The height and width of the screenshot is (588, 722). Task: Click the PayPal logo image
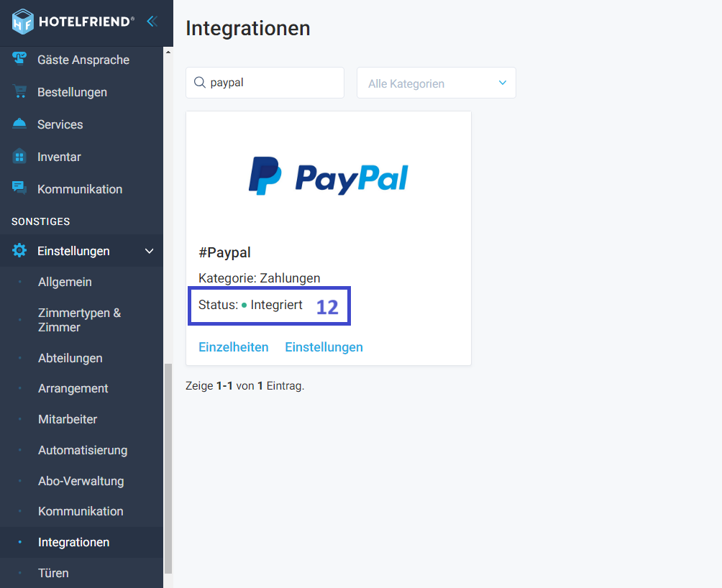click(x=329, y=176)
